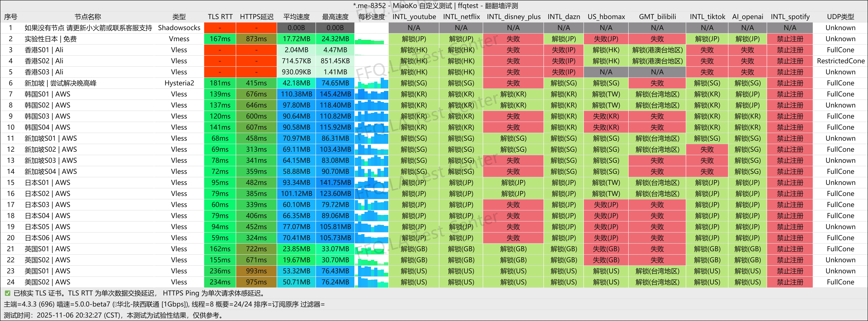The height and width of the screenshot is (321, 868).
Task: Click average speed 110.38MB cell
Action: [x=296, y=94]
